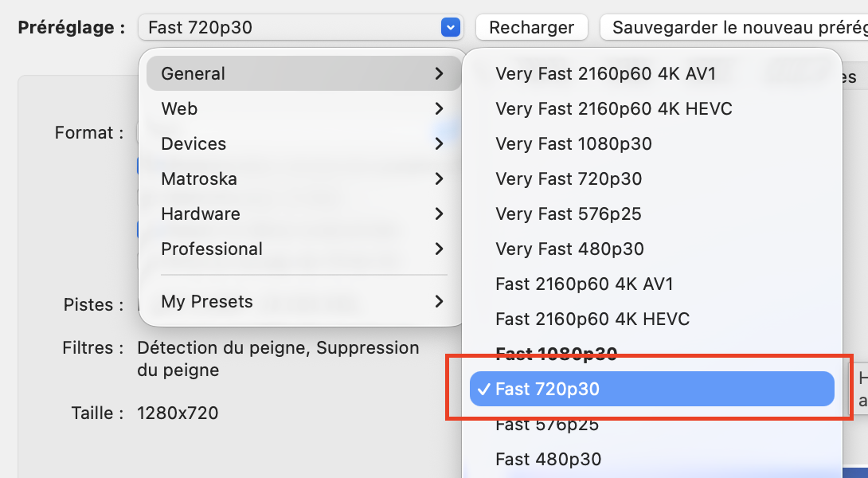Select the Fast 480p30 preset

tap(548, 460)
